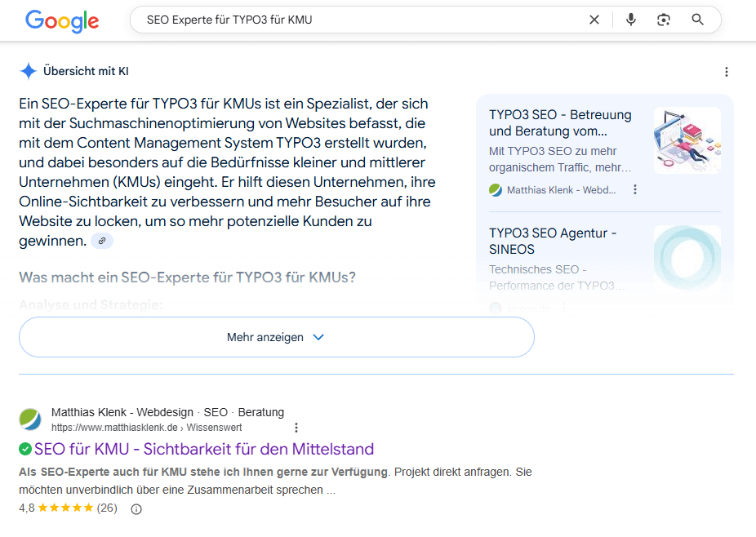756x537 pixels.
Task: Open three-dot menu on Matthias Klenk source card
Action: coord(635,189)
